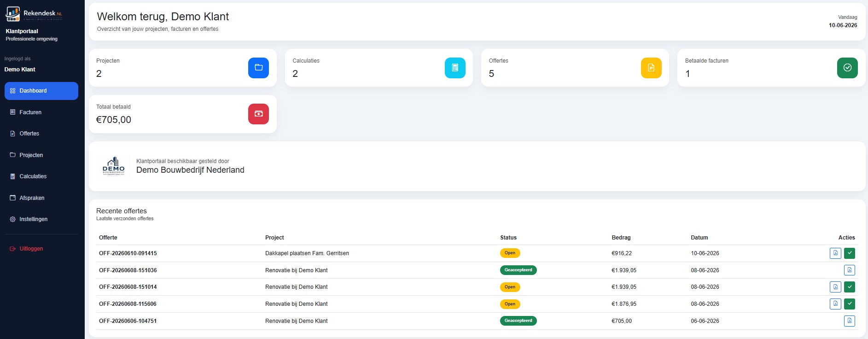Open Calculaties from the sidebar
868x339 pixels.
coord(41,176)
